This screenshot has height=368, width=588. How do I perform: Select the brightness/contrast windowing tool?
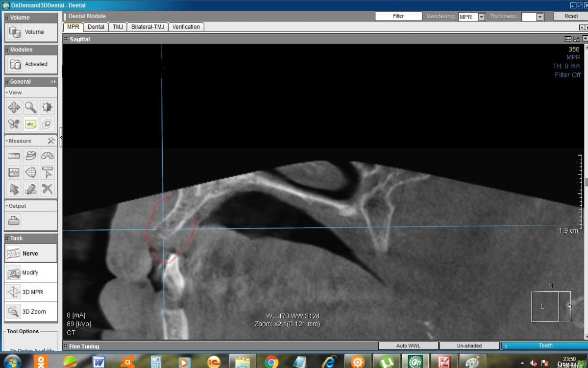click(47, 107)
